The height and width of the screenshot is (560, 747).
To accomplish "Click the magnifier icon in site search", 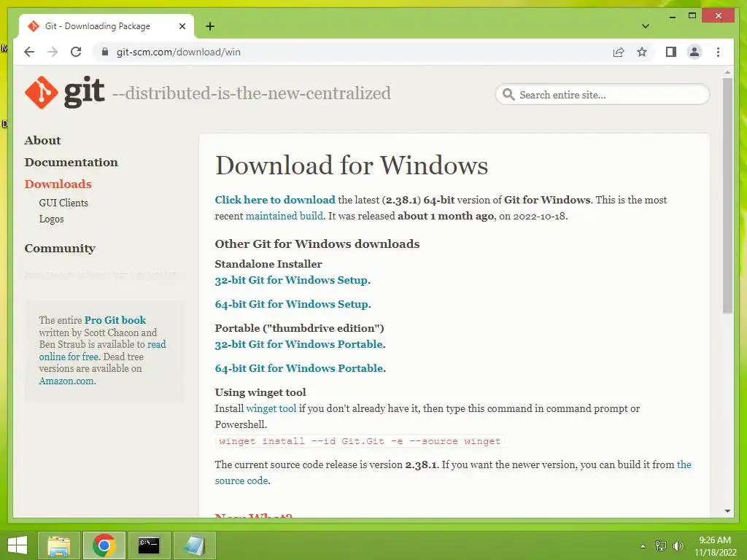I will (x=508, y=94).
